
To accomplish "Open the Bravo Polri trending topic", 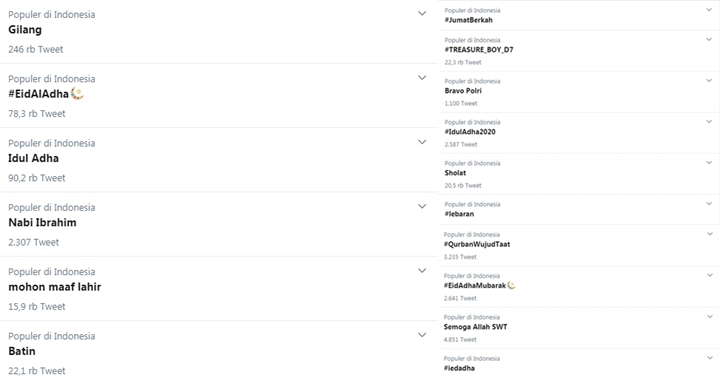I will coord(463,91).
